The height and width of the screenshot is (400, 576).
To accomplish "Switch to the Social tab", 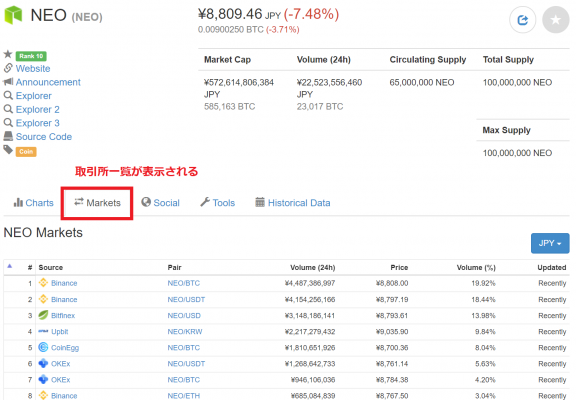I will [161, 203].
